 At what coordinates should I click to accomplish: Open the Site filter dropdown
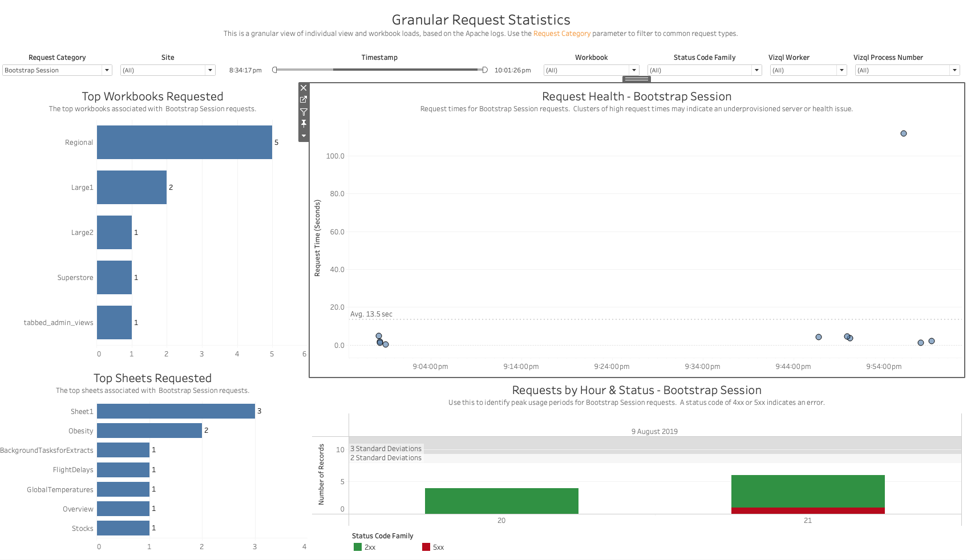(x=210, y=70)
